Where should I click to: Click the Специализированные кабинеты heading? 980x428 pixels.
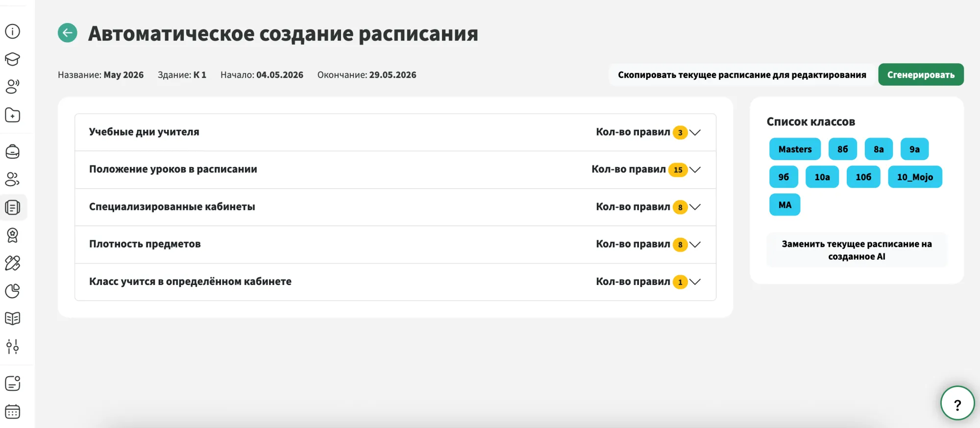pos(172,207)
